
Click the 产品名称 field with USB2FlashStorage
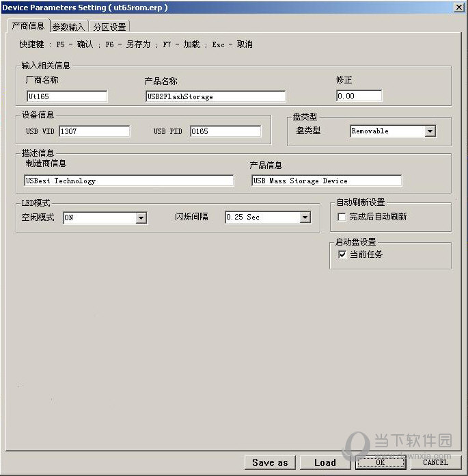[215, 96]
